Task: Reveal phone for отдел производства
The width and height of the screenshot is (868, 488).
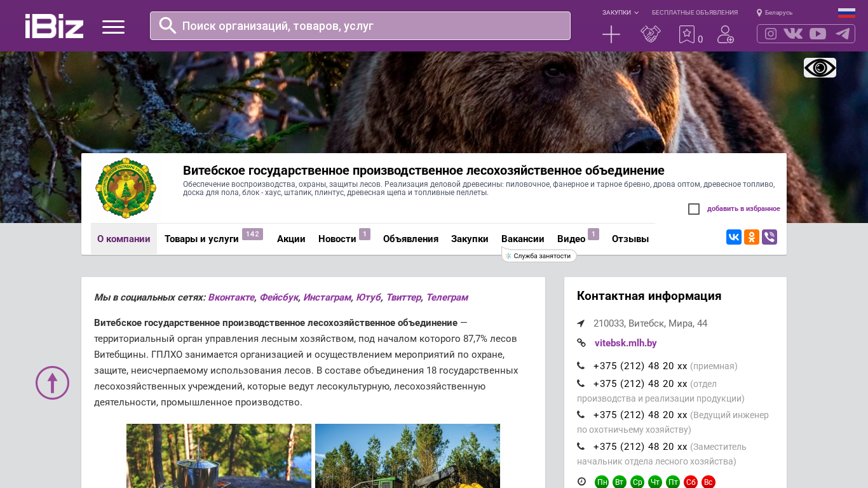Action: click(x=641, y=384)
